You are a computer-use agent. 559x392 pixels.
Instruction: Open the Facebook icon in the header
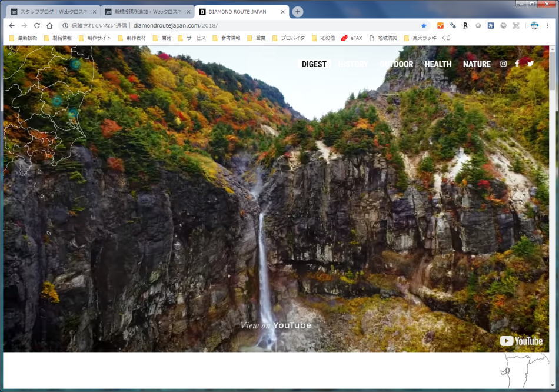517,64
